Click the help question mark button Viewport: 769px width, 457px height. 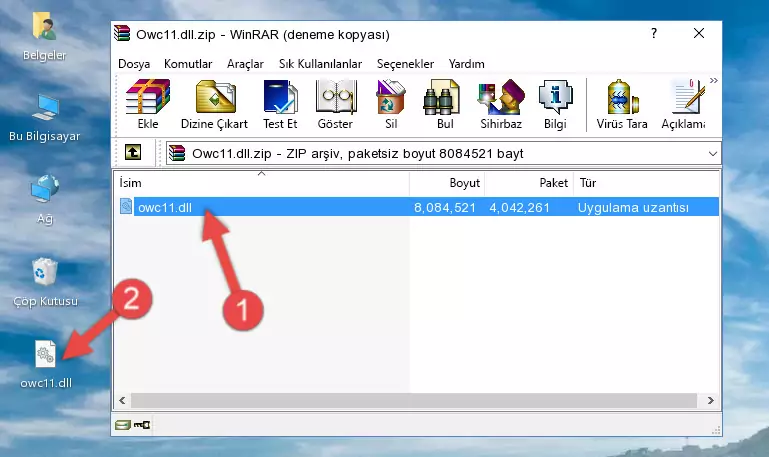click(654, 33)
